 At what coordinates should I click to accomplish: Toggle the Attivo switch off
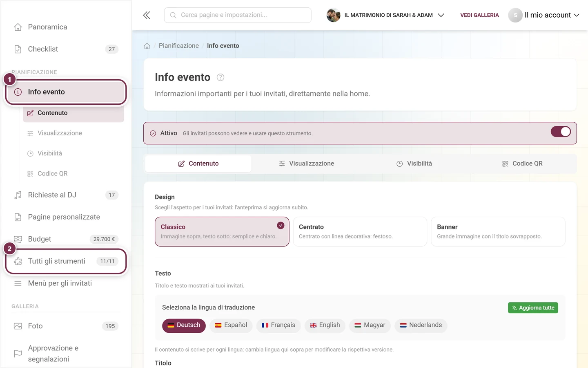[561, 132]
